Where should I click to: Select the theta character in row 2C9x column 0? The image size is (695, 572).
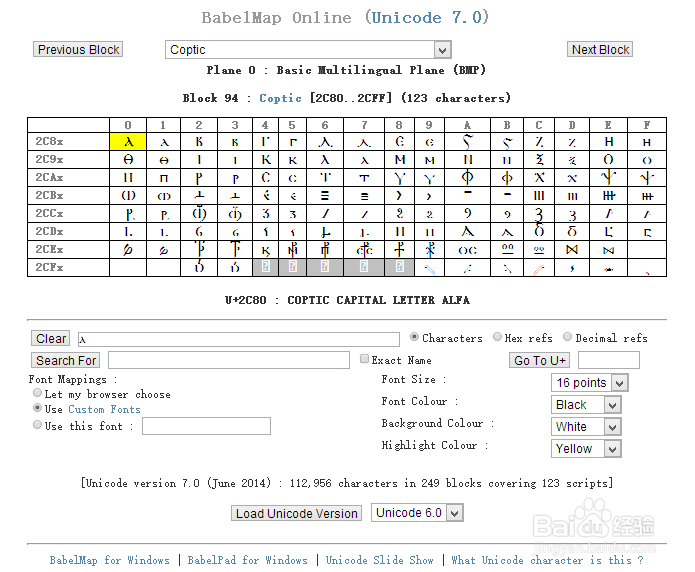[128, 160]
